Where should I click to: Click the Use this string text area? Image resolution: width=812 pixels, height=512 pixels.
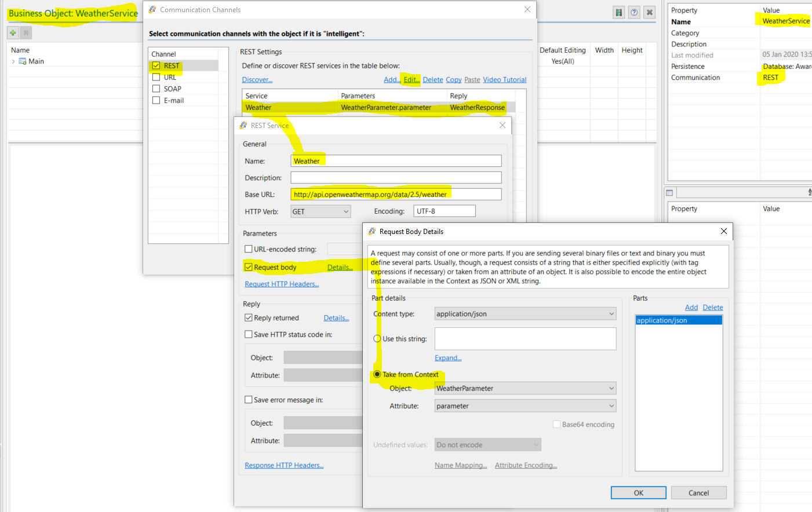(525, 339)
